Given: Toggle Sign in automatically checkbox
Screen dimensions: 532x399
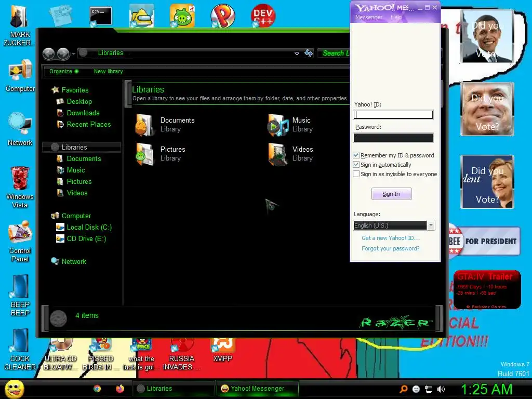Looking at the screenshot, I should pos(356,165).
